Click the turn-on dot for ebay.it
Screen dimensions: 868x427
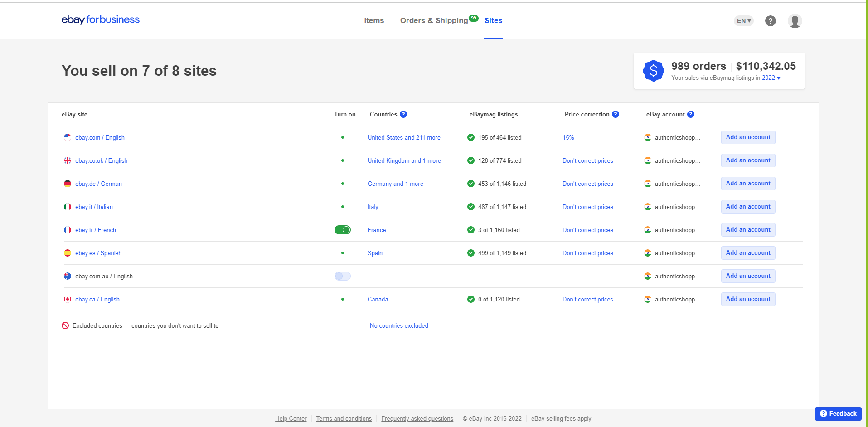point(343,207)
